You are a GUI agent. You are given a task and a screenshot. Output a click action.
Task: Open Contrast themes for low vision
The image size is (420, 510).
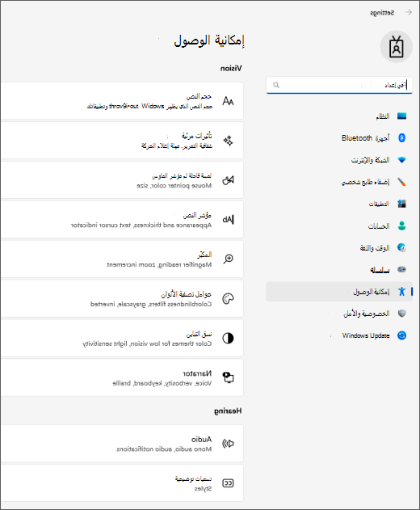click(x=122, y=339)
